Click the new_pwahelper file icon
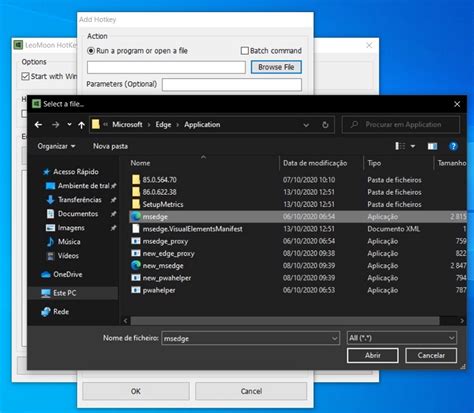Image resolution: width=474 pixels, height=413 pixels. pos(136,278)
